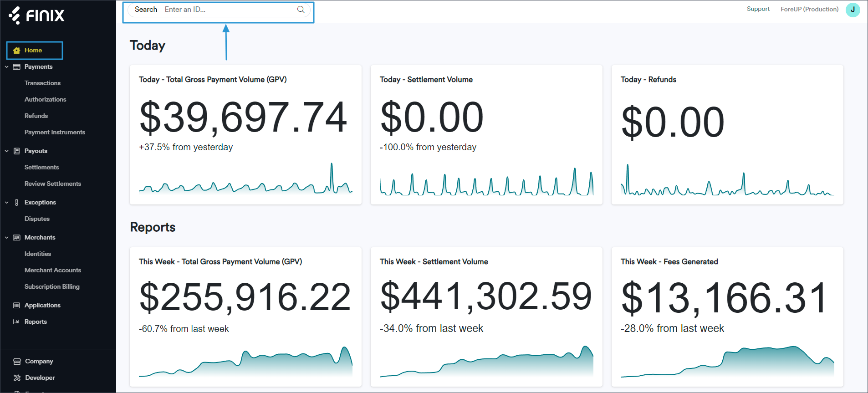Click ForeUP (Production) account label
Screen dimensions: 868x393
(x=809, y=10)
